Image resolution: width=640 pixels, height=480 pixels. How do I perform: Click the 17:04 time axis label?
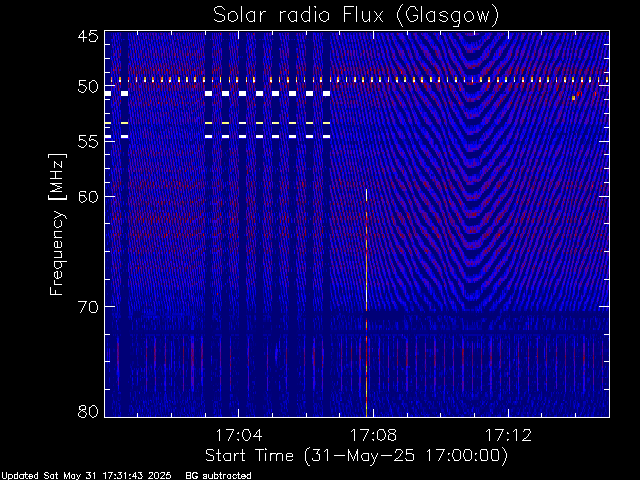pos(239,435)
